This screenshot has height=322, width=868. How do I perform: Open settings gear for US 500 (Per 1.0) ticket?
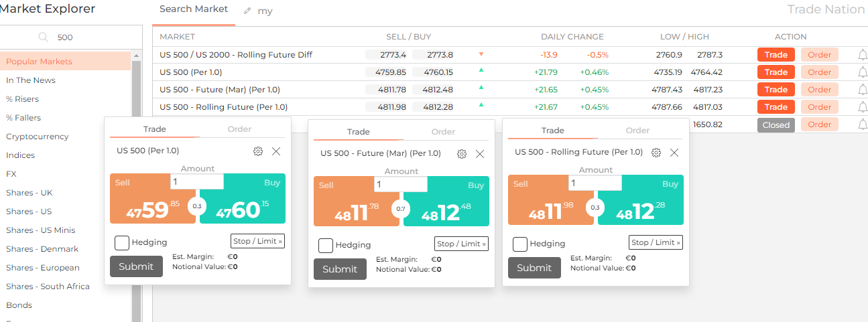[258, 151]
